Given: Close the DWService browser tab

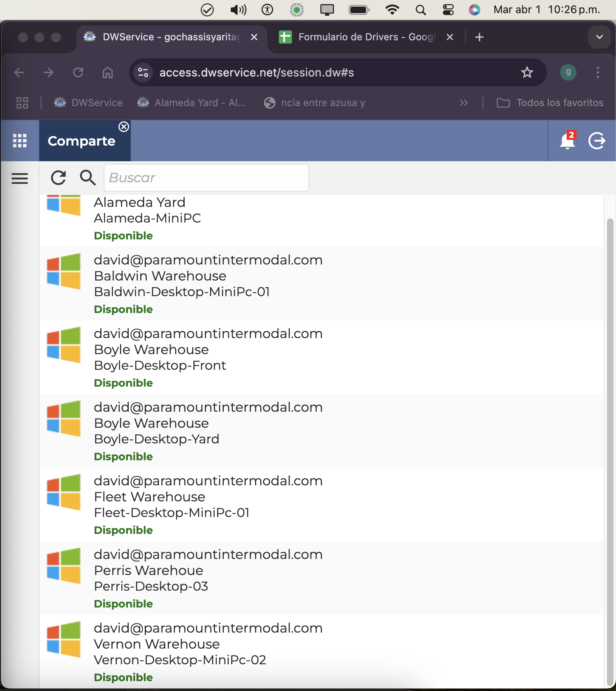Looking at the screenshot, I should pyautogui.click(x=254, y=37).
